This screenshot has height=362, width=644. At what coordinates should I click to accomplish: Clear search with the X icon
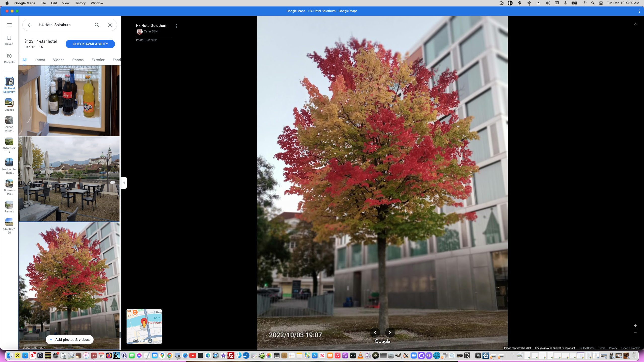coord(110,25)
